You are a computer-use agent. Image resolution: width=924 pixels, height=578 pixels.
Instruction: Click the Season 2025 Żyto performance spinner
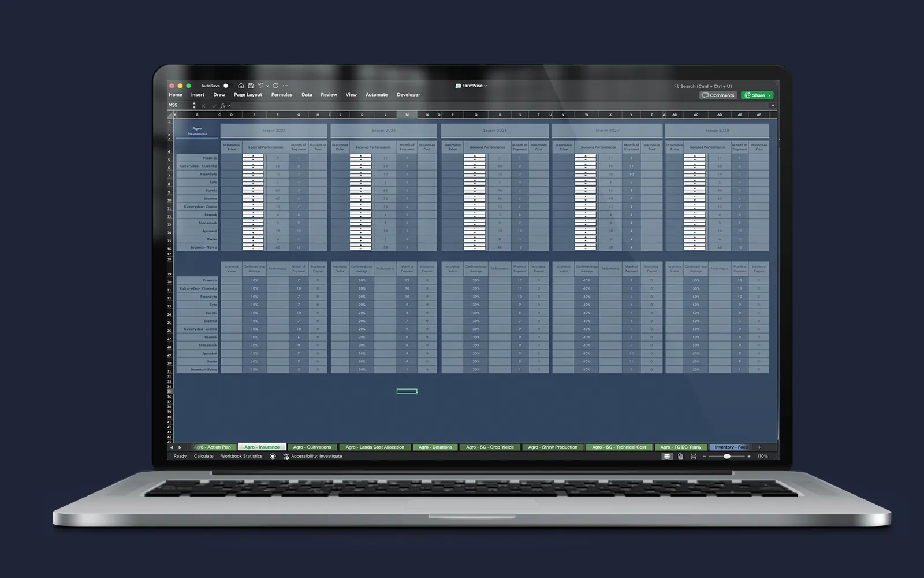(x=360, y=181)
